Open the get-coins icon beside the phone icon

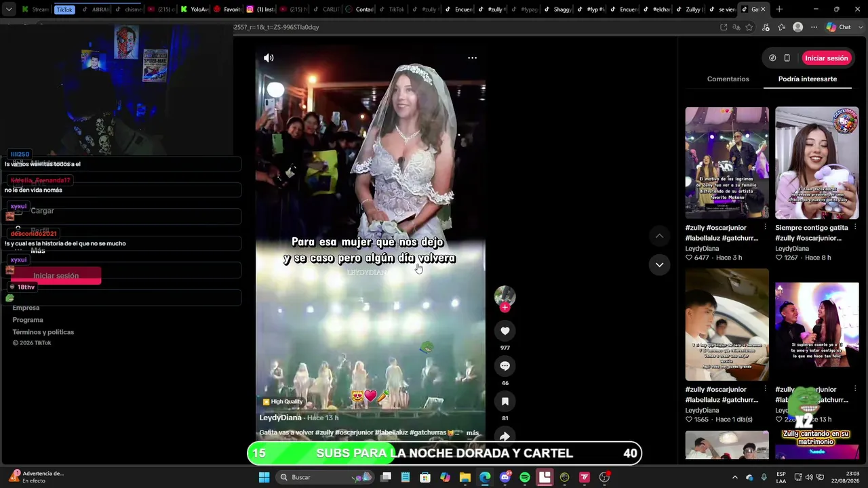[x=772, y=58]
